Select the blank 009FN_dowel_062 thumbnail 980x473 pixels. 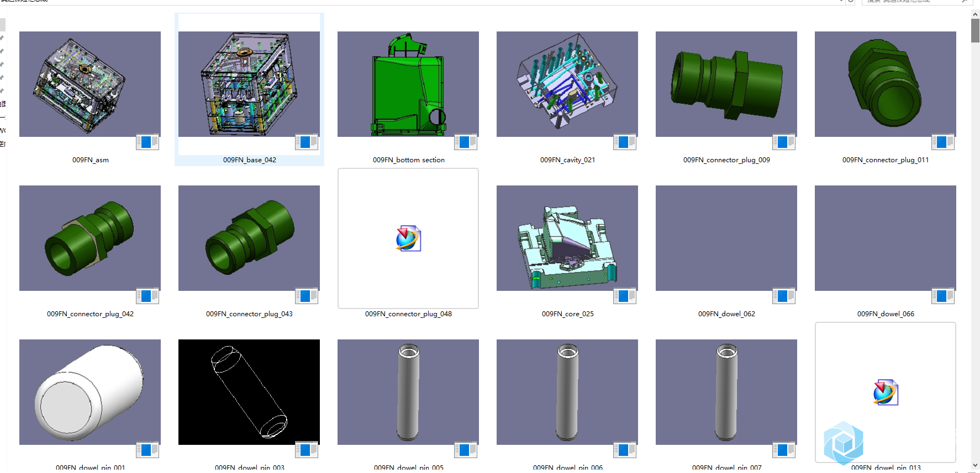pos(726,238)
